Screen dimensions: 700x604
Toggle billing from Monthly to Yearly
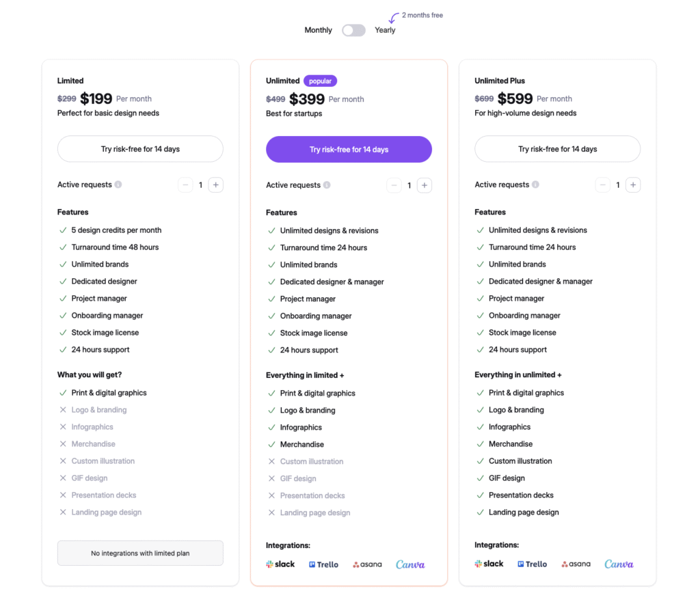tap(353, 30)
